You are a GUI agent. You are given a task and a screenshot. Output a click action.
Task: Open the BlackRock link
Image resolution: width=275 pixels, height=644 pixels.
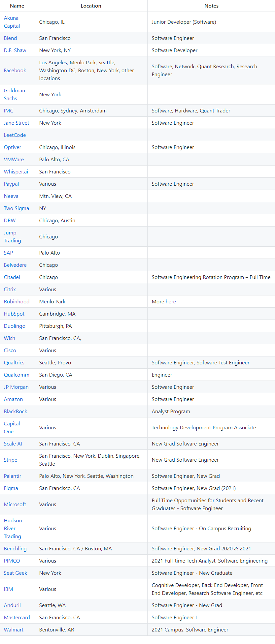tap(16, 412)
